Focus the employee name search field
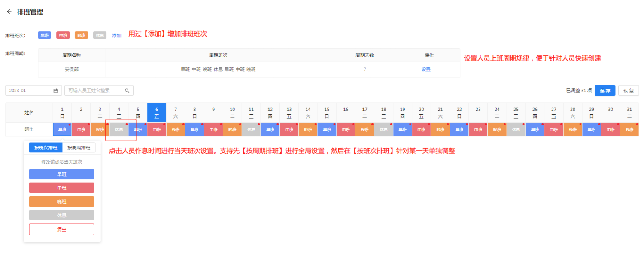The height and width of the screenshot is (253, 644). tap(95, 91)
